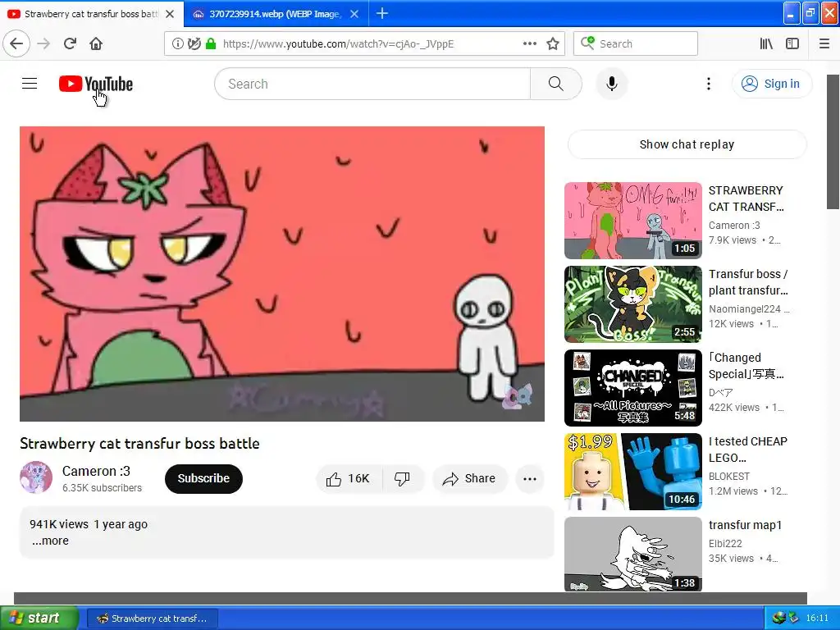Image resolution: width=840 pixels, height=630 pixels.
Task: Click the BLOKEST channel name
Action: click(729, 477)
